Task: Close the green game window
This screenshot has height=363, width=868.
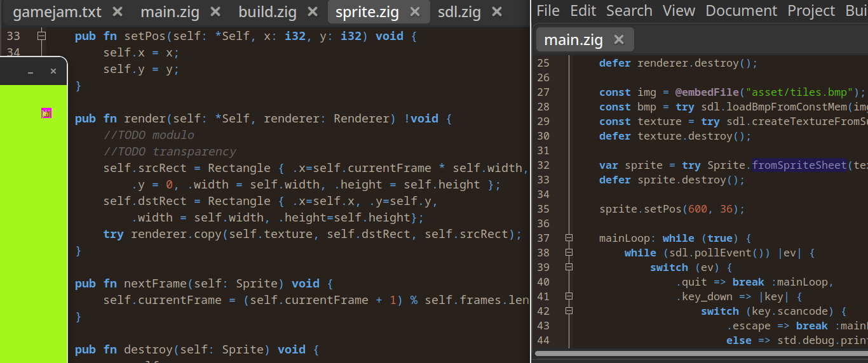Action: (x=53, y=72)
